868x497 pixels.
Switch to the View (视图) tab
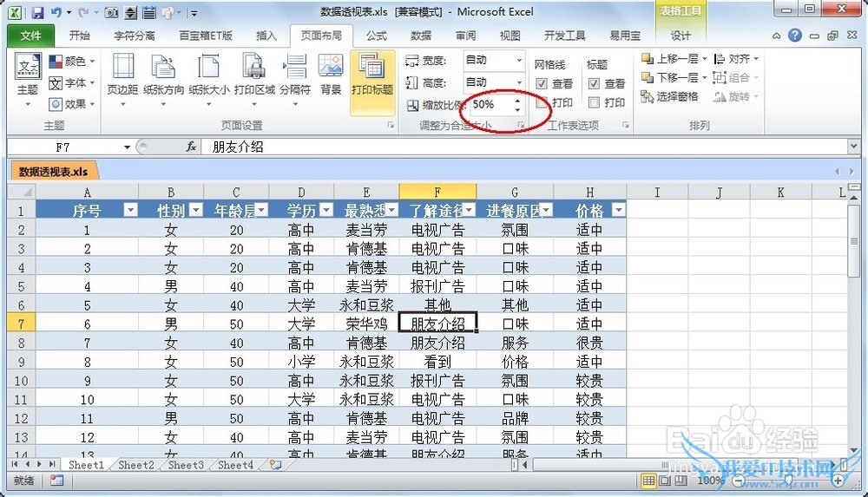510,36
